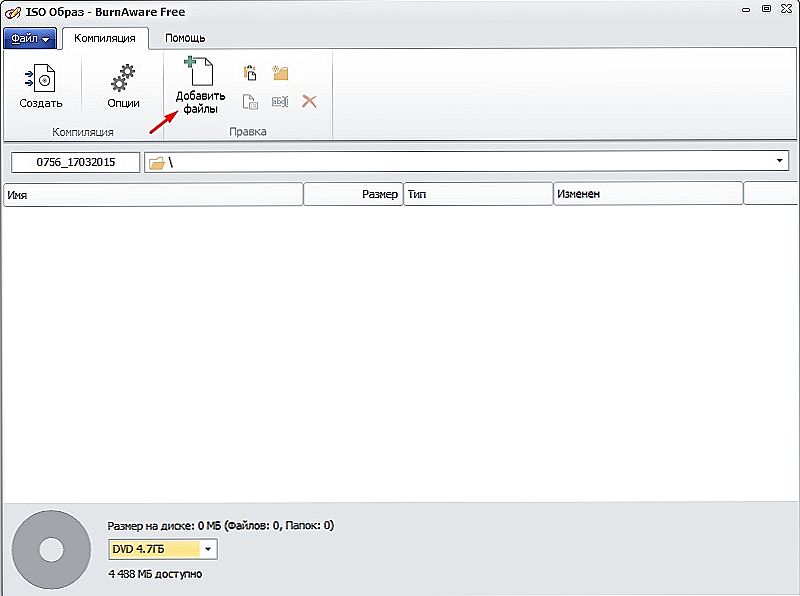Click the disc label field 0756_17032015
The width and height of the screenshot is (800, 596).
76,162
